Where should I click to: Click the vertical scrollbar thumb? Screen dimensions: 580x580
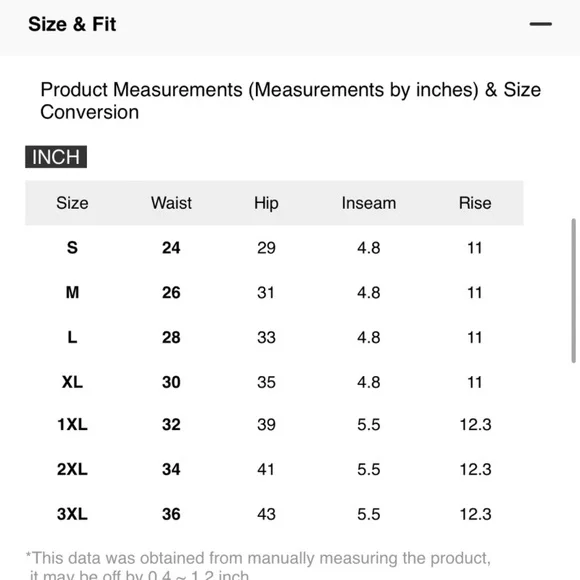click(x=573, y=290)
